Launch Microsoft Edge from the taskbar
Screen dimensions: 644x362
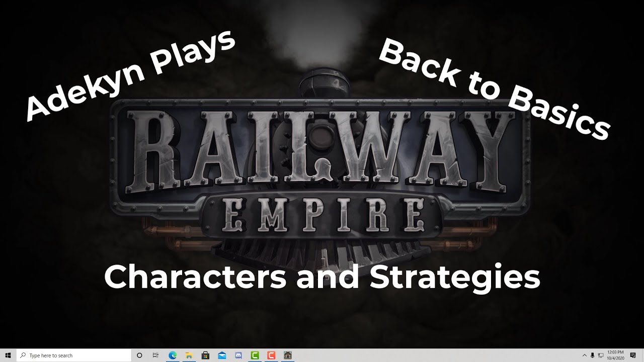click(x=173, y=355)
